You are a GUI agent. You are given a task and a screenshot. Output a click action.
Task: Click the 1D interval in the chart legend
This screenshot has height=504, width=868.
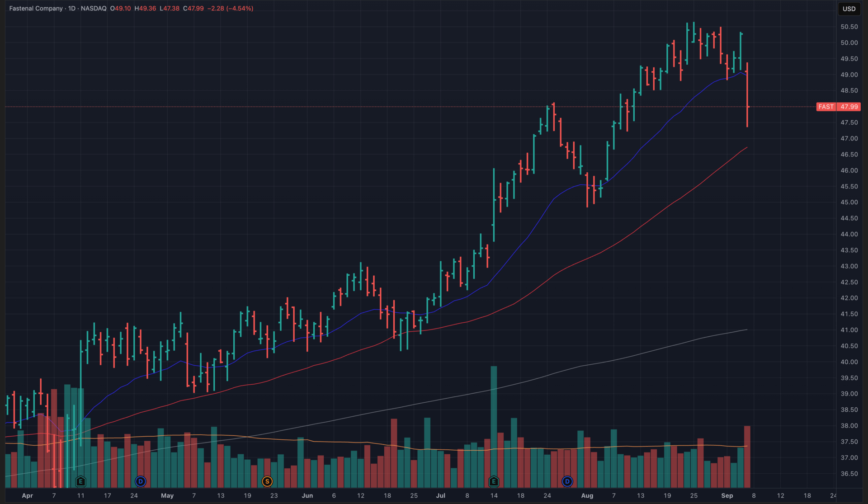(x=71, y=9)
